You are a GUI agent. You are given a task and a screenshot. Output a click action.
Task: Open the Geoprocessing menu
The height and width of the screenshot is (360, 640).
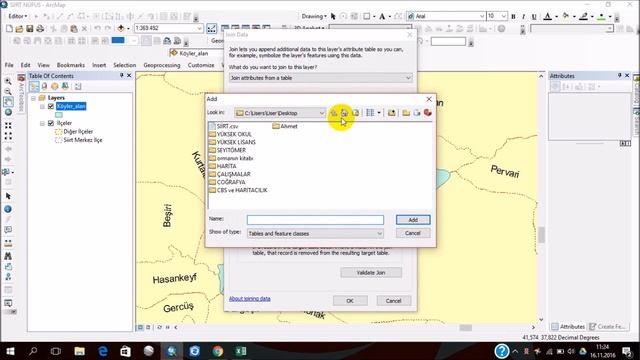coord(162,65)
